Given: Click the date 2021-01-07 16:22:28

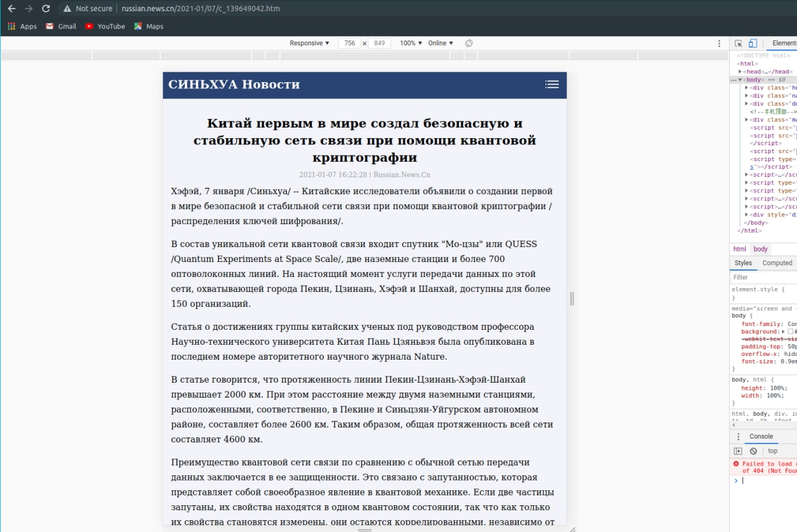Looking at the screenshot, I should coord(332,175).
